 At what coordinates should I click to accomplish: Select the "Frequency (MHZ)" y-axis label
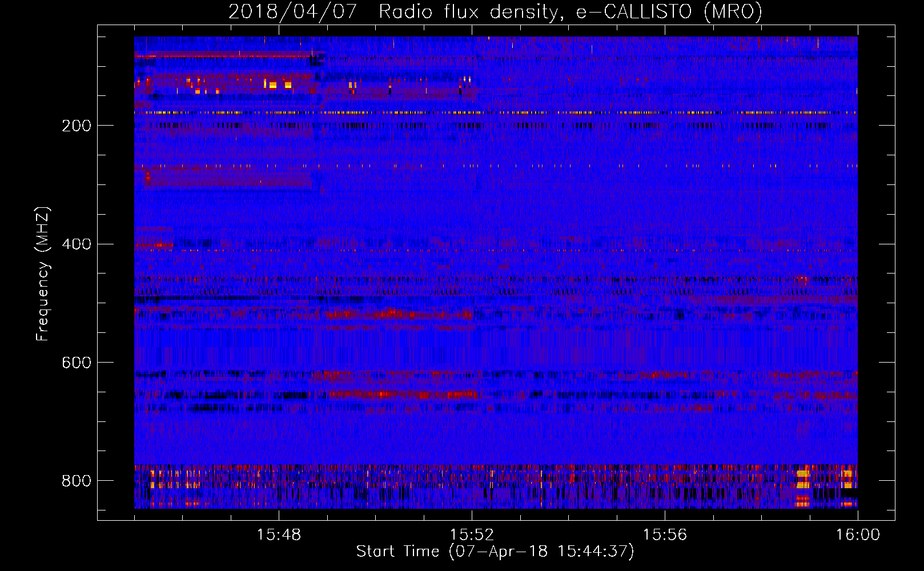pos(43,274)
